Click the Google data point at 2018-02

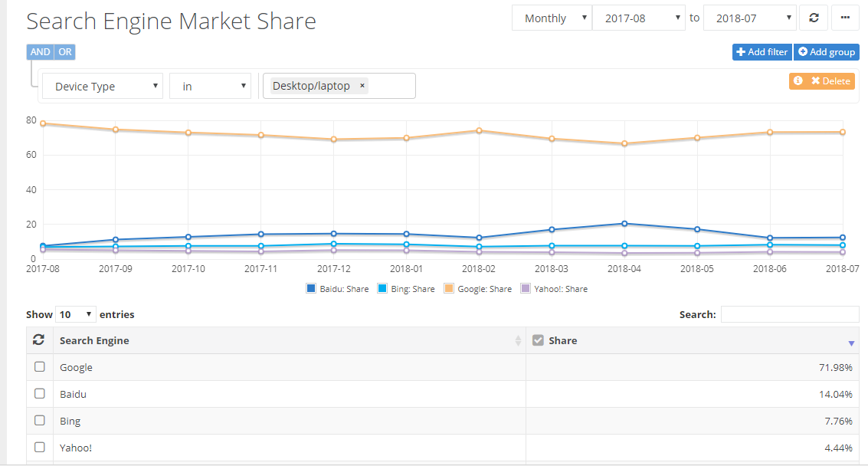(479, 131)
